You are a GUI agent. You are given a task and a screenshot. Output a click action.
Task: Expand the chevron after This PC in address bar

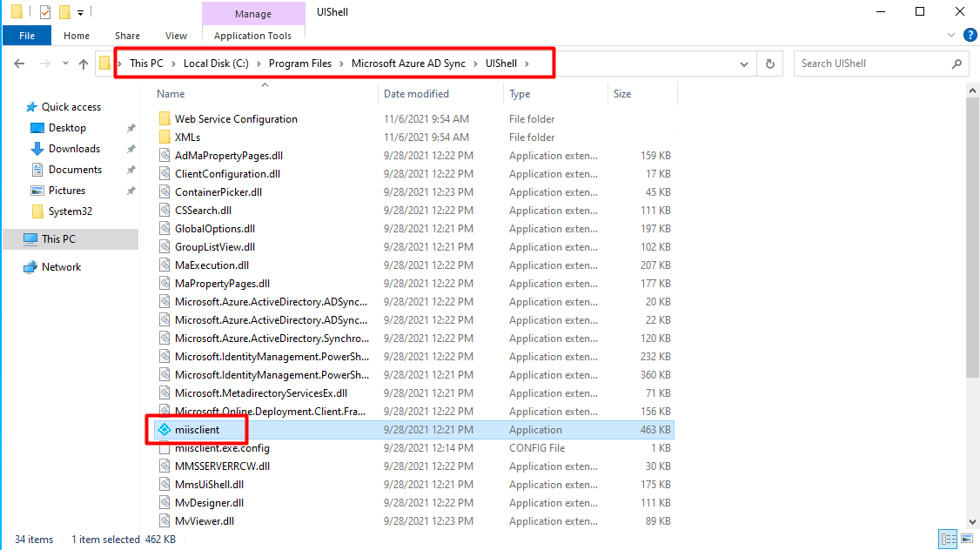tap(173, 64)
